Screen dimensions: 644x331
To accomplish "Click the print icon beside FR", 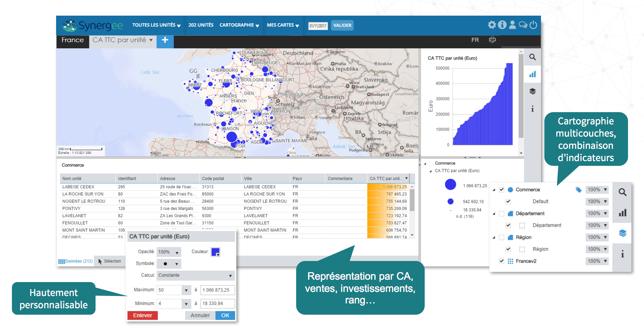I will [x=492, y=40].
